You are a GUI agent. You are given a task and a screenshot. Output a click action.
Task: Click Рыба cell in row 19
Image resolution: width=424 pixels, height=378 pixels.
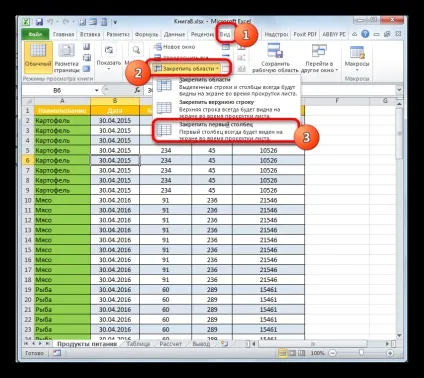click(x=62, y=290)
